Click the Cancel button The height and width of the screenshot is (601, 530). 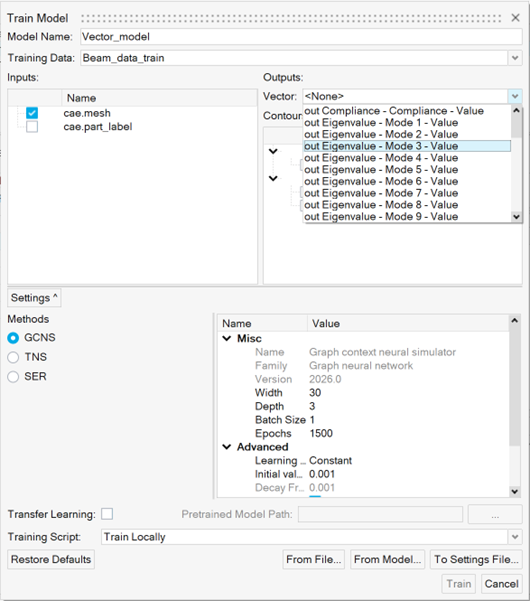pyautogui.click(x=501, y=584)
